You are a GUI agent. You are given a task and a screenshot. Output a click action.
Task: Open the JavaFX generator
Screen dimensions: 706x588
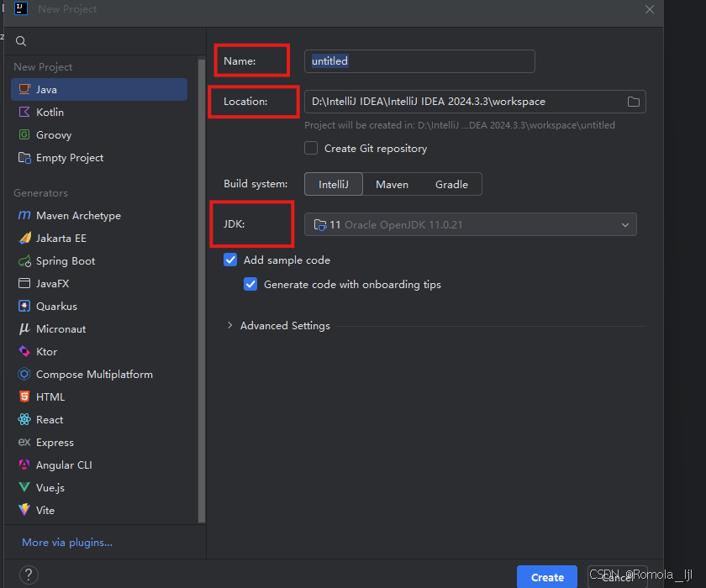click(x=99, y=283)
